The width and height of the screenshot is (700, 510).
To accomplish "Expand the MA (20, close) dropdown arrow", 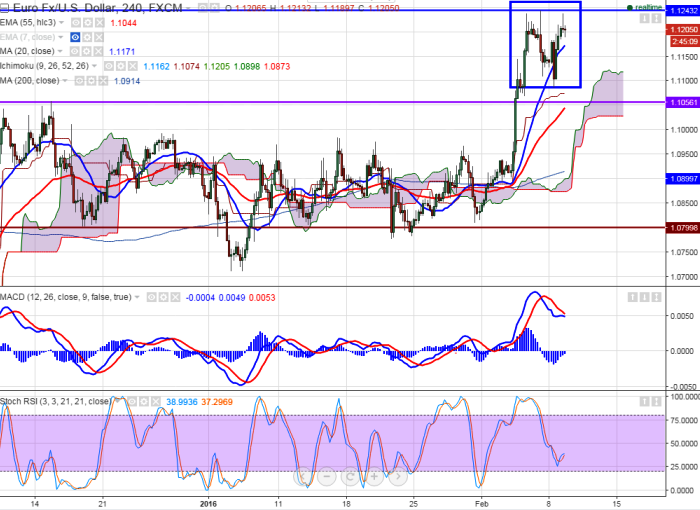I will (x=60, y=51).
